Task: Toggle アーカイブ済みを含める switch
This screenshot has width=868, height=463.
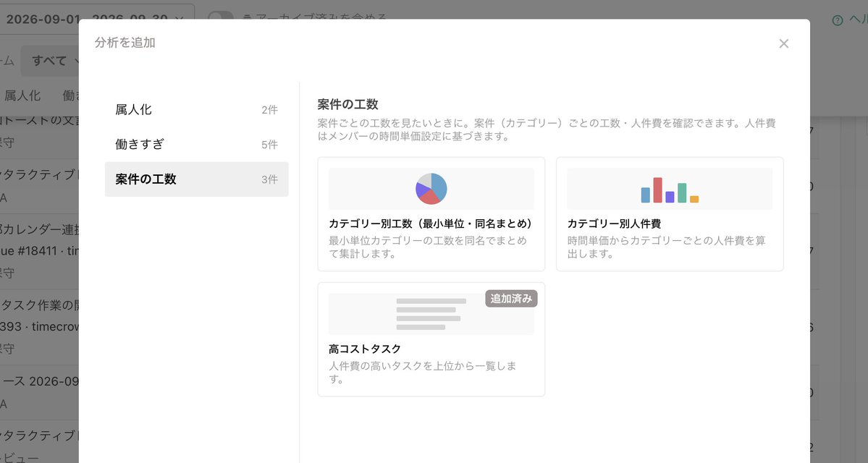Action: click(220, 17)
